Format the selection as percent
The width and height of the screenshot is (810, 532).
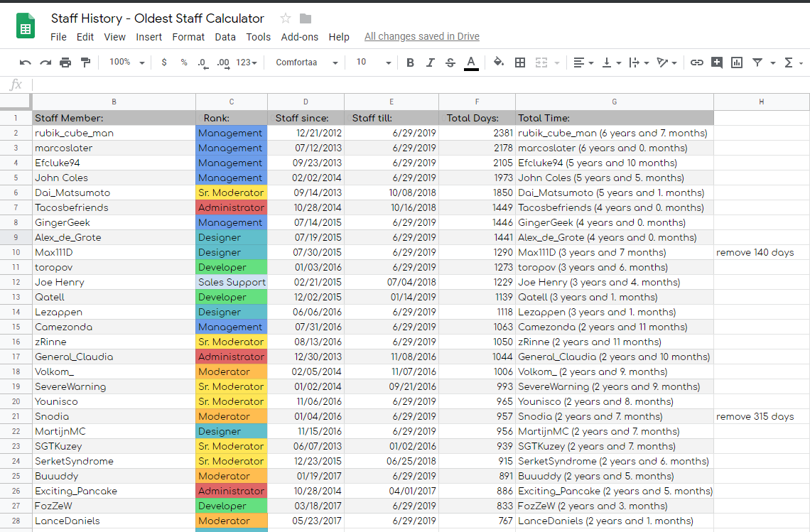[x=183, y=63]
